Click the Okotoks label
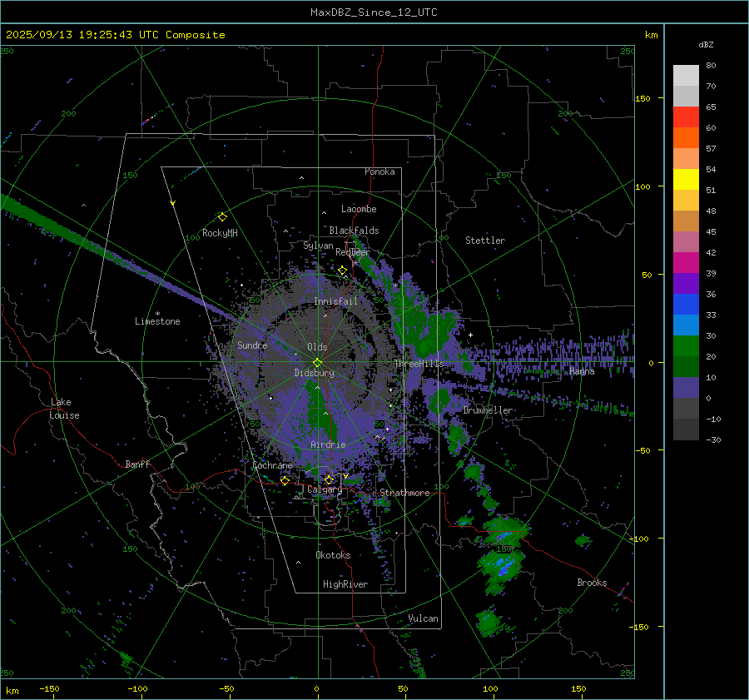The image size is (749, 700). 333,555
